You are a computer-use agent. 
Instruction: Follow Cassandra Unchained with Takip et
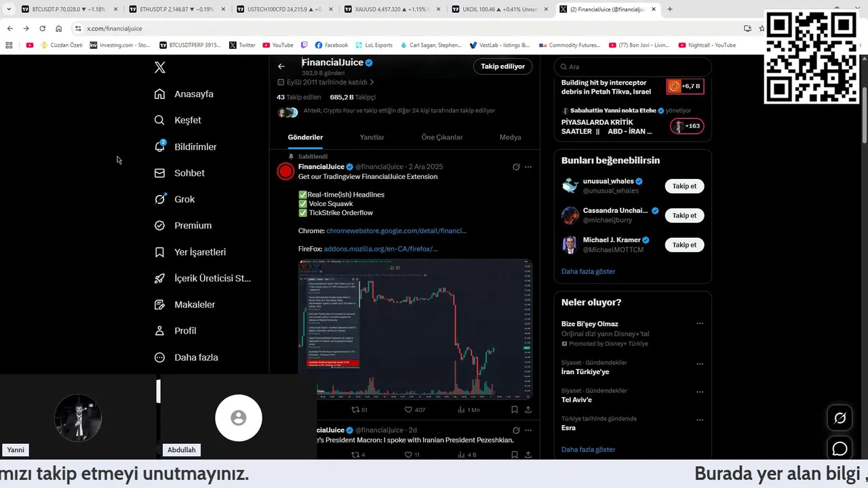point(684,216)
